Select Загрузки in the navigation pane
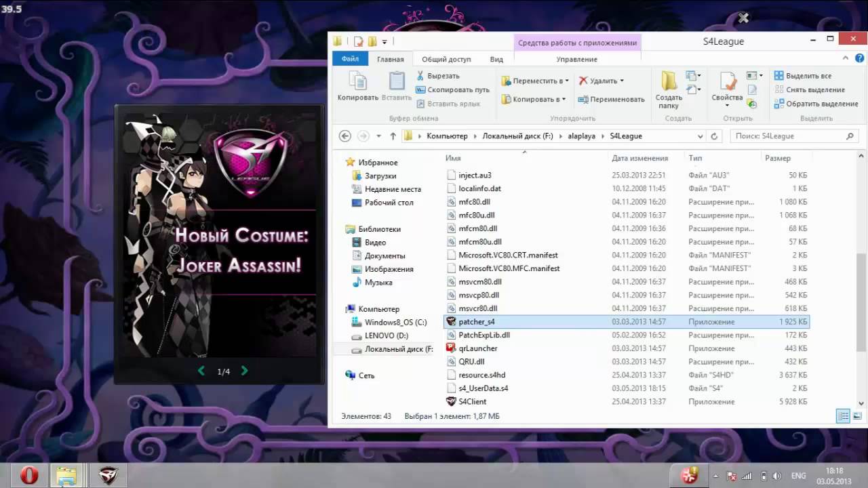868x488 pixels. (x=380, y=176)
